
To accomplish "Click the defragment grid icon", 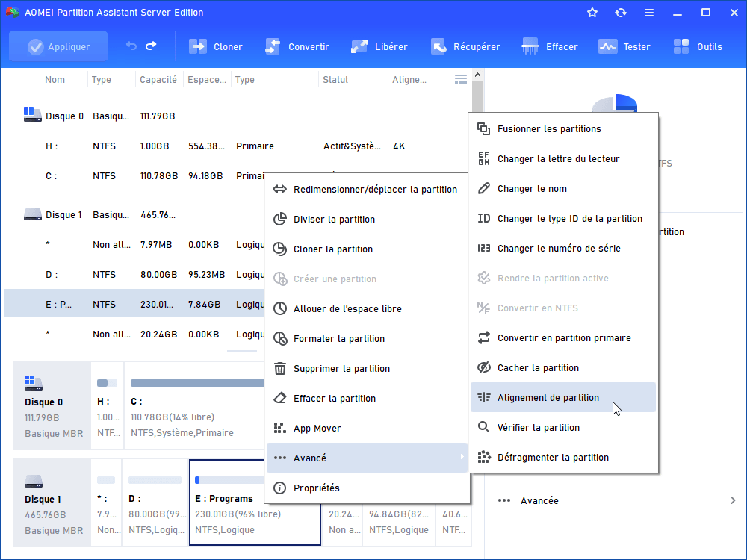I will point(483,457).
